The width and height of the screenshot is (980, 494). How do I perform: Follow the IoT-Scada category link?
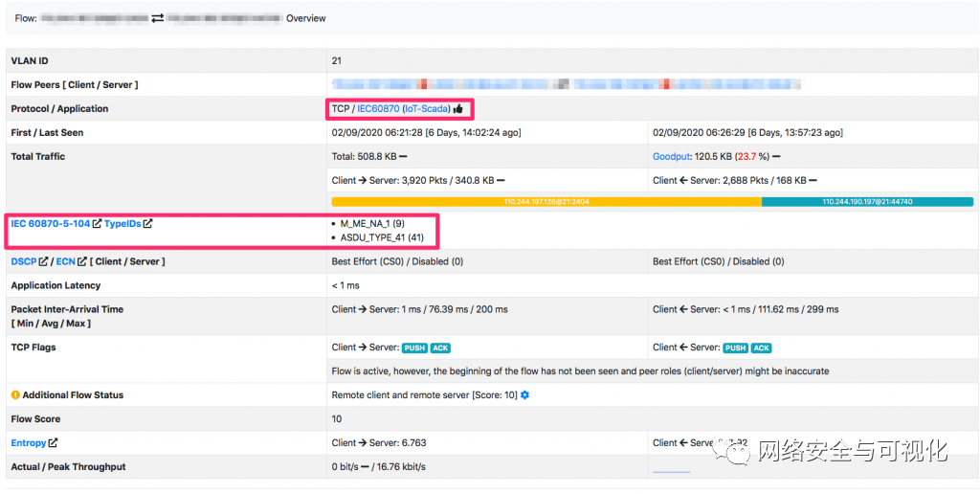click(426, 109)
